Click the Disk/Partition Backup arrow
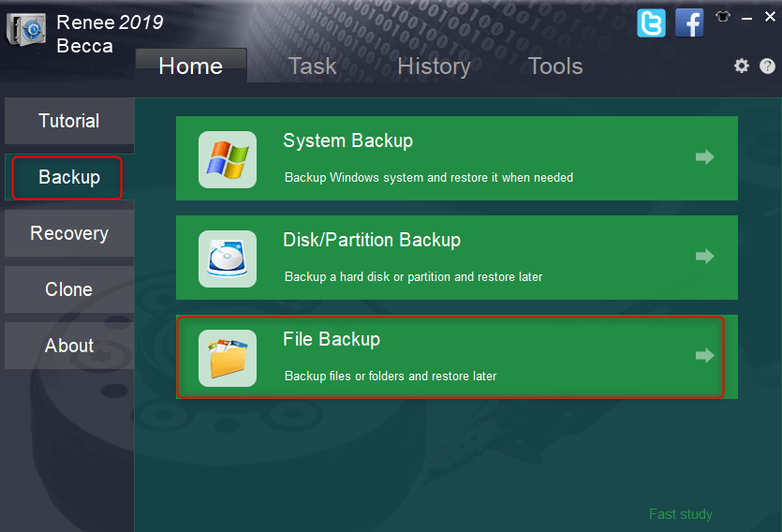Viewport: 782px width, 532px height. (704, 257)
